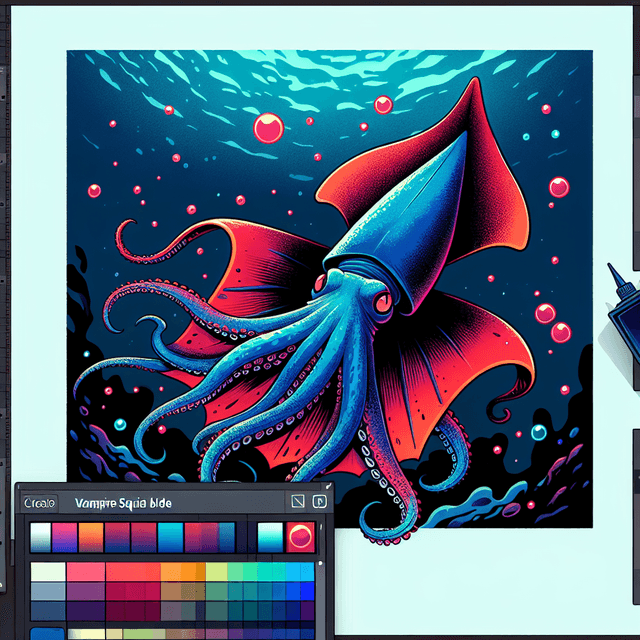Pick the red, purple and blue striped gradient swatch
The width and height of the screenshot is (640, 640).
tap(210, 538)
